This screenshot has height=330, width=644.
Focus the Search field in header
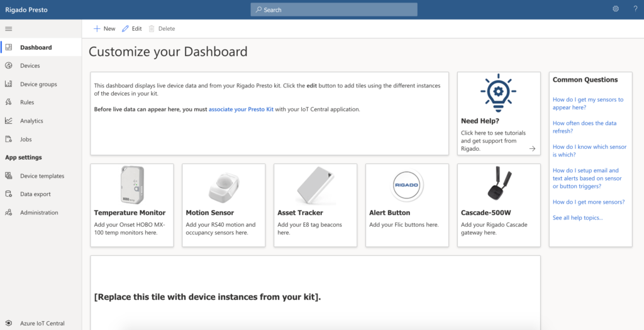click(x=334, y=9)
